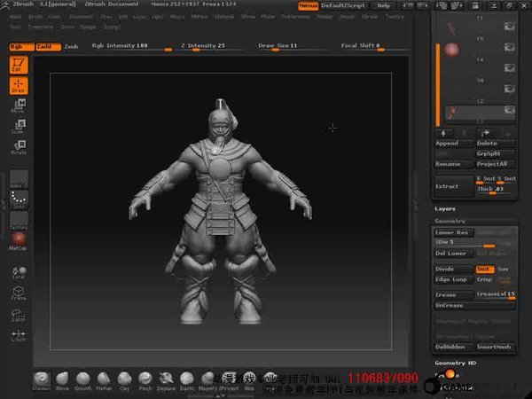
Task: Select the Rotate transform icon
Action: click(18, 146)
